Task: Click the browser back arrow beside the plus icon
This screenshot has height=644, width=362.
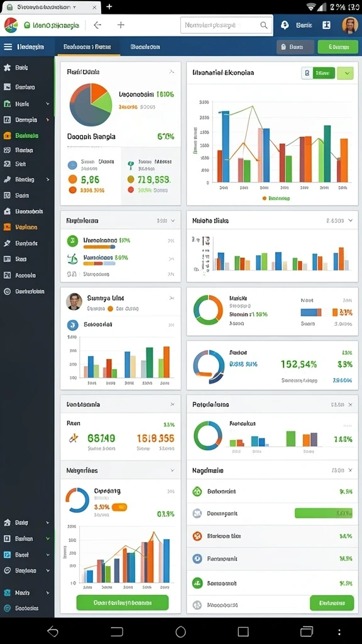Action: coord(97,25)
